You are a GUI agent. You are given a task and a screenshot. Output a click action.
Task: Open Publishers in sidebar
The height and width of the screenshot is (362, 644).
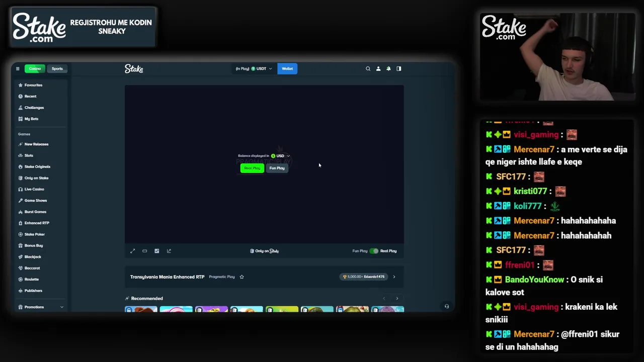click(33, 291)
